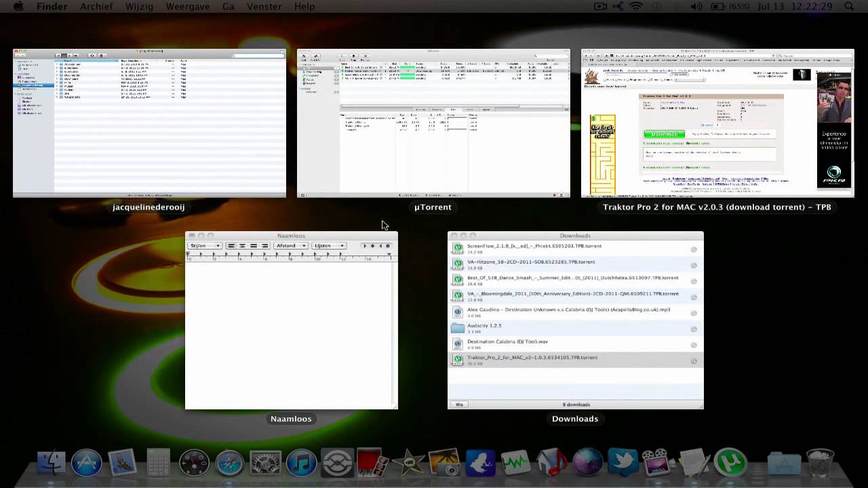Image resolution: width=868 pixels, height=488 pixels.
Task: Open the Finder menu
Action: [52, 6]
